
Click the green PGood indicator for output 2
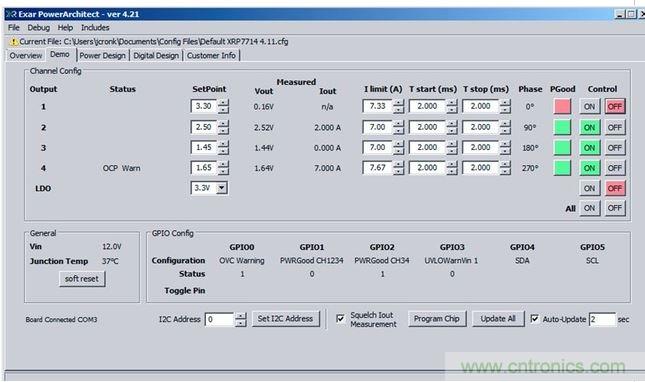[x=562, y=127]
